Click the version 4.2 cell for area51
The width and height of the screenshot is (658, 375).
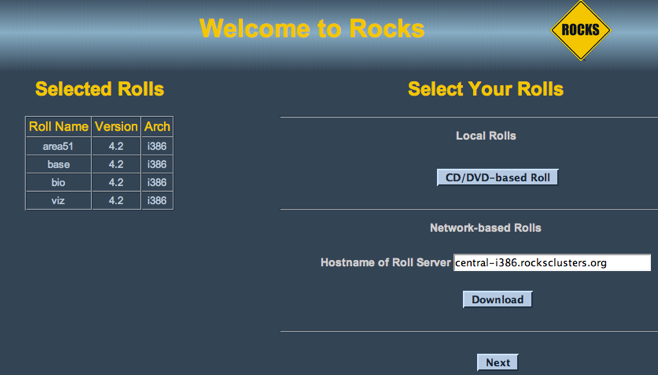coord(116,146)
